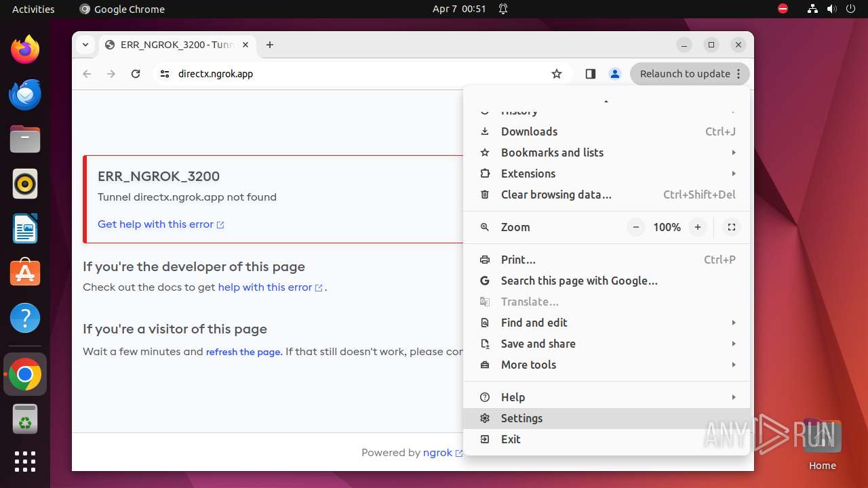Image resolution: width=868 pixels, height=488 pixels.
Task: Expand Find and edit submenu
Action: [606, 323]
